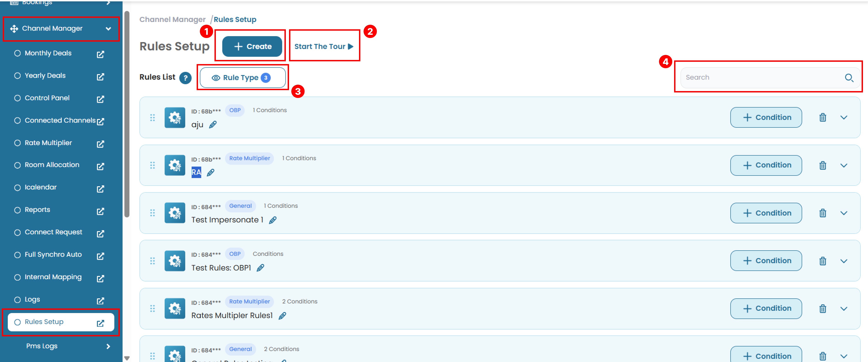Click the search magnifier icon
This screenshot has height=362, width=868.
tap(849, 78)
